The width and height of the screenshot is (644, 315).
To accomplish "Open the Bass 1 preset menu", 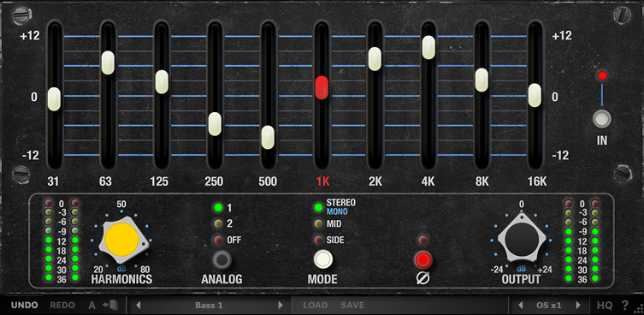I will click(x=209, y=305).
